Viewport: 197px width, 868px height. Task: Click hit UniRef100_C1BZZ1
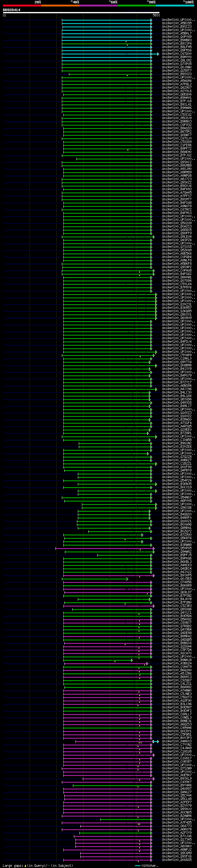[177, 464]
